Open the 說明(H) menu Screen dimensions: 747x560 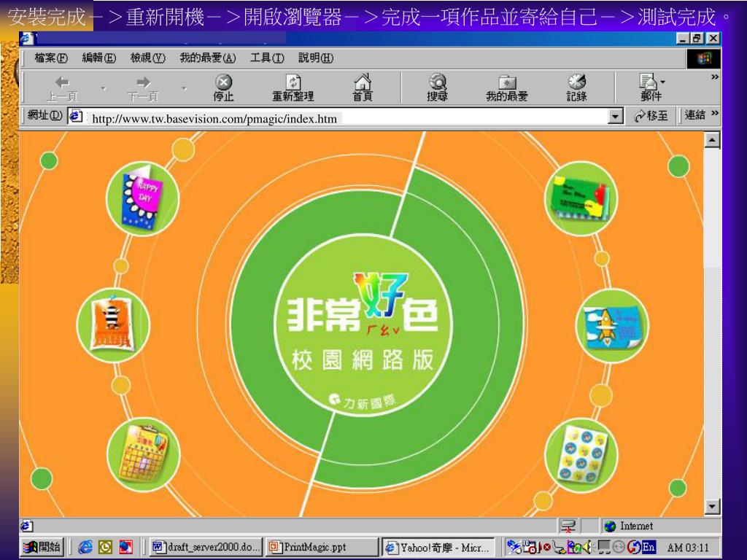pyautogui.click(x=316, y=58)
